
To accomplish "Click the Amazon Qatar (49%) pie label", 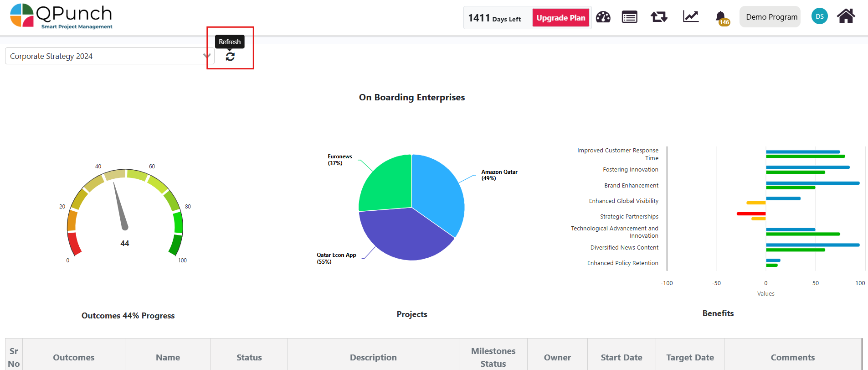I will pyautogui.click(x=499, y=175).
